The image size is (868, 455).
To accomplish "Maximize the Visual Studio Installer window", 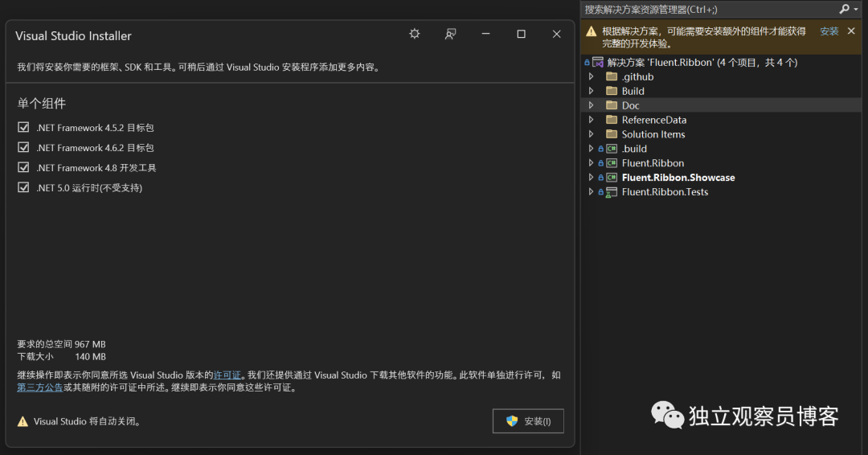I will coord(521,35).
